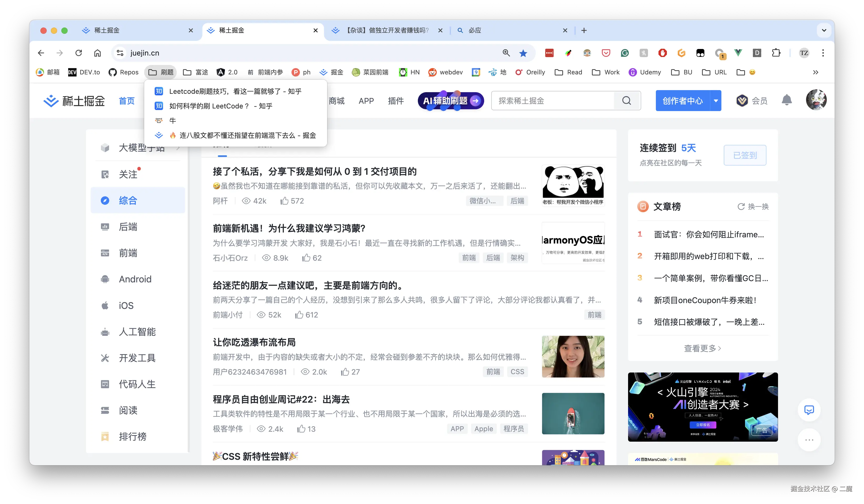
Task: Open the feedback chat icon at bottom right
Action: click(809, 410)
